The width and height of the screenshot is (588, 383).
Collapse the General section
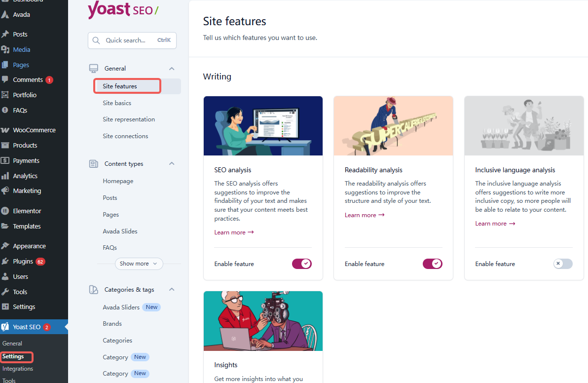172,69
